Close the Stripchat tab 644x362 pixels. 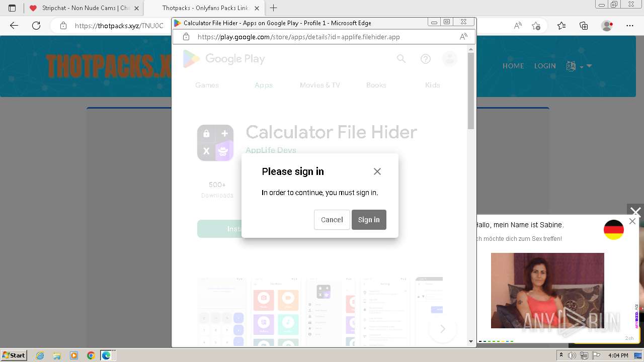tap(136, 8)
